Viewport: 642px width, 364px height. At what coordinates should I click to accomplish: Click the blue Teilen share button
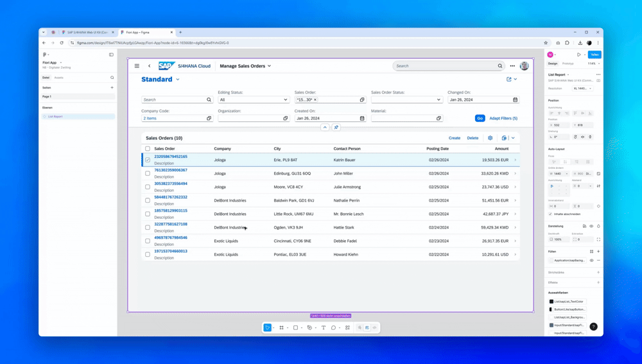coord(594,55)
